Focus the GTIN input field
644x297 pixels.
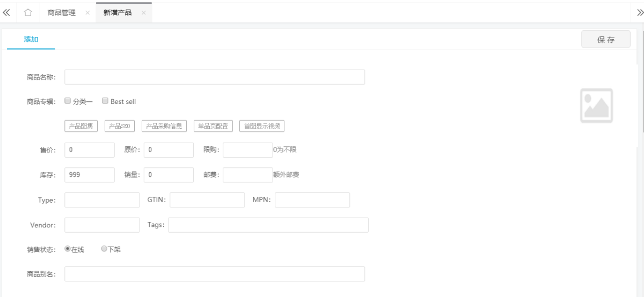click(x=207, y=200)
